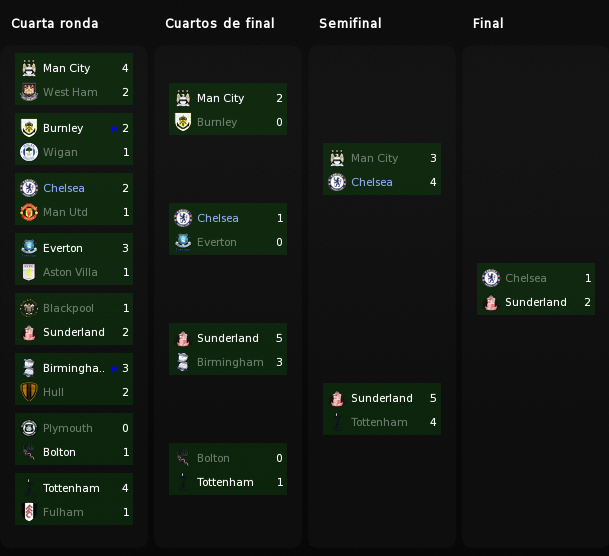
Task: Select Bolton in Cuarta ronda fixture
Action: pyautogui.click(x=59, y=452)
